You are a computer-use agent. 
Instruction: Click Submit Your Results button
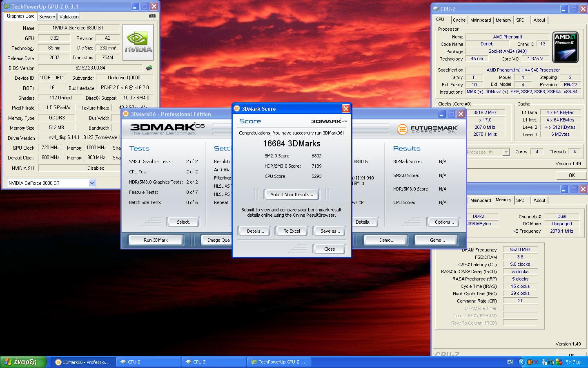292,195
